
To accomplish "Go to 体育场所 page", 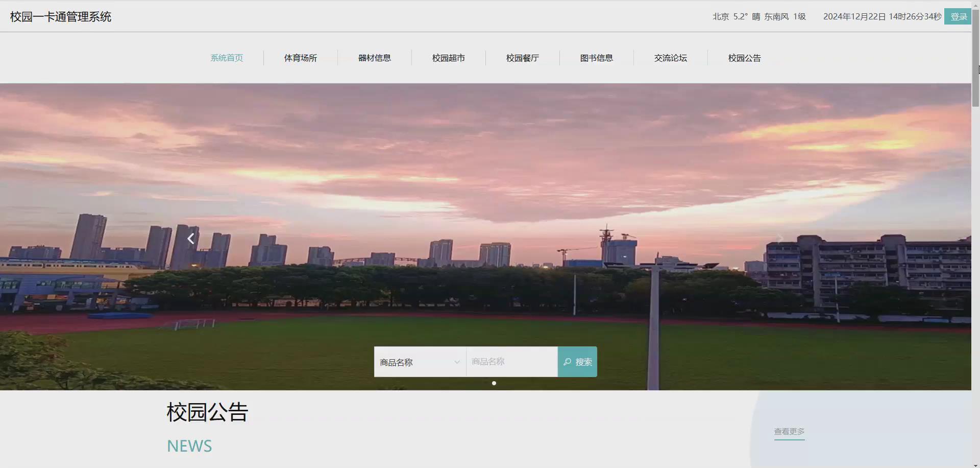I will coord(301,58).
